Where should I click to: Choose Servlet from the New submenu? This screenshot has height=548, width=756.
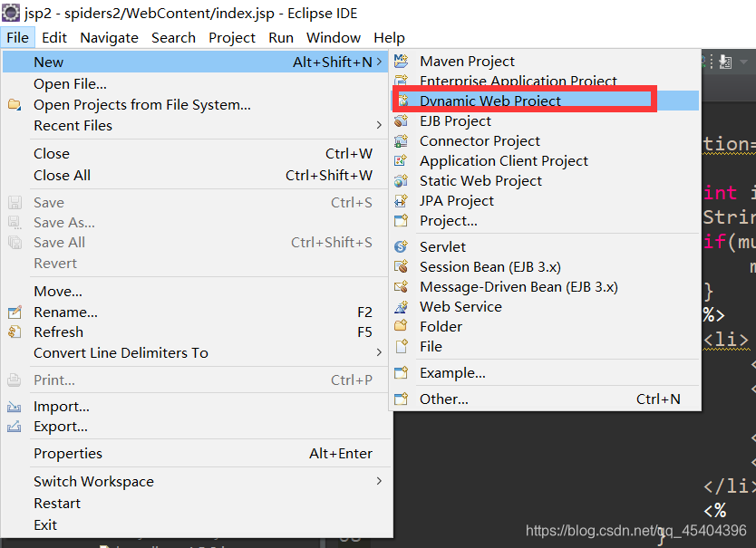pos(546,246)
